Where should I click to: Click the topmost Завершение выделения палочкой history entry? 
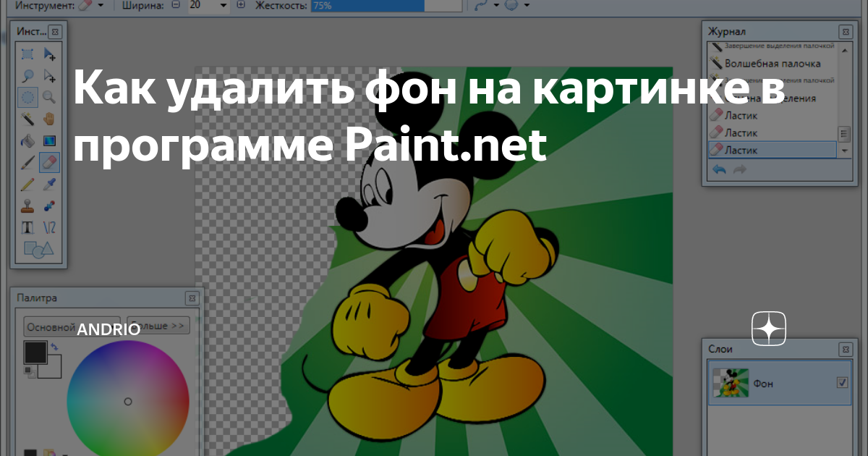click(772, 47)
